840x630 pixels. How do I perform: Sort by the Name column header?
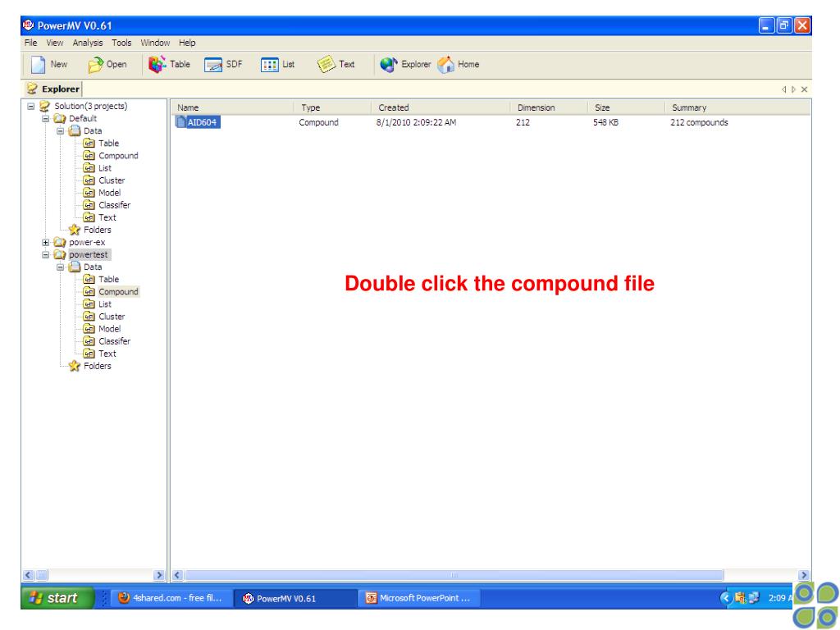232,107
